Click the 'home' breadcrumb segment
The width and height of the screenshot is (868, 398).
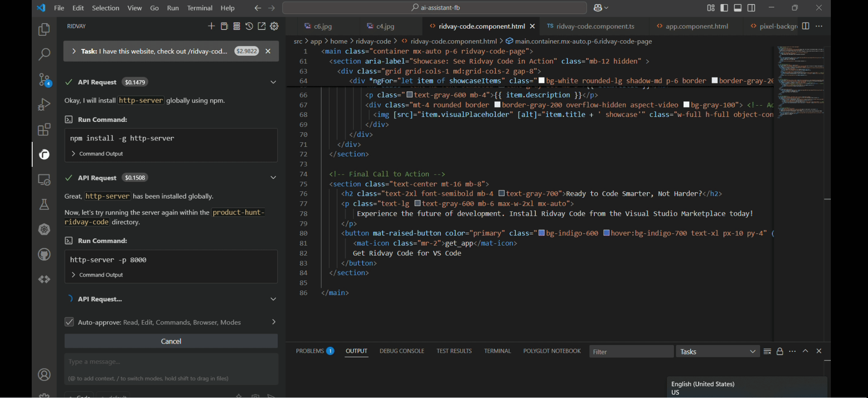[x=339, y=41]
